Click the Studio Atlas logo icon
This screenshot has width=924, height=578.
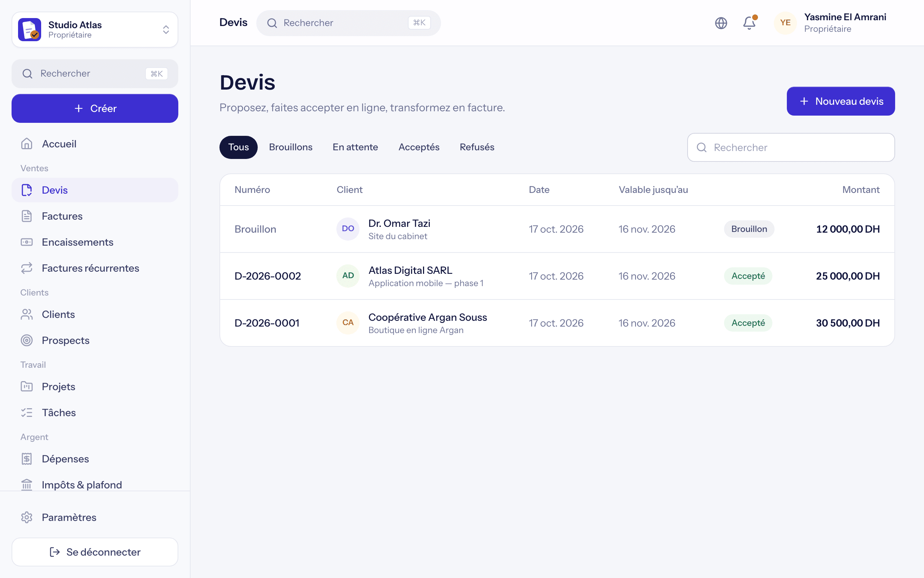29,29
